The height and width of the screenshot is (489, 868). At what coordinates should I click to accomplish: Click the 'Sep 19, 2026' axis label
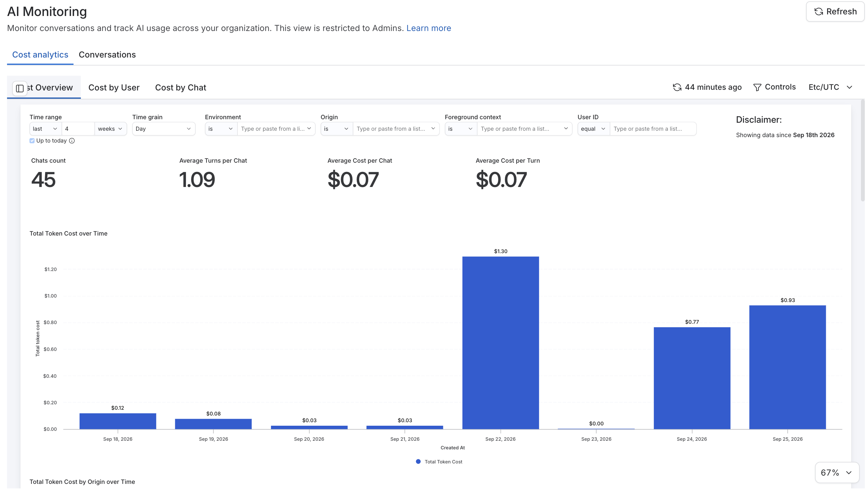tap(213, 439)
